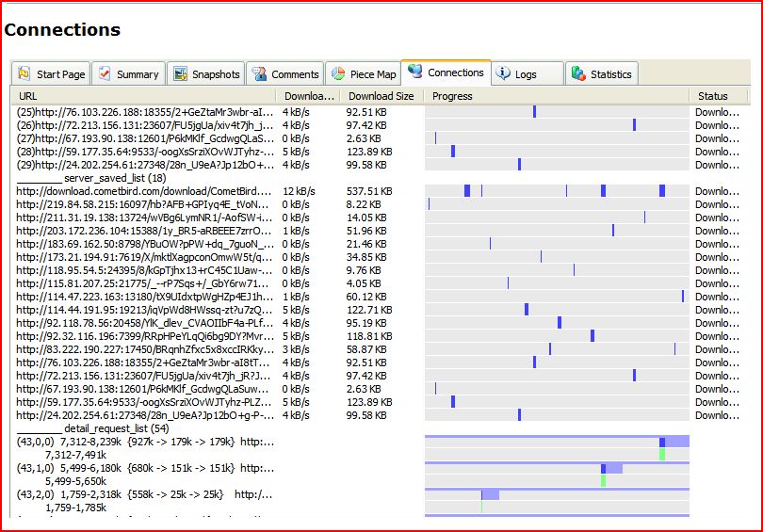Image resolution: width=763 pixels, height=532 pixels.
Task: Select the http://173.21.194.91:7619 row
Action: tap(380, 257)
